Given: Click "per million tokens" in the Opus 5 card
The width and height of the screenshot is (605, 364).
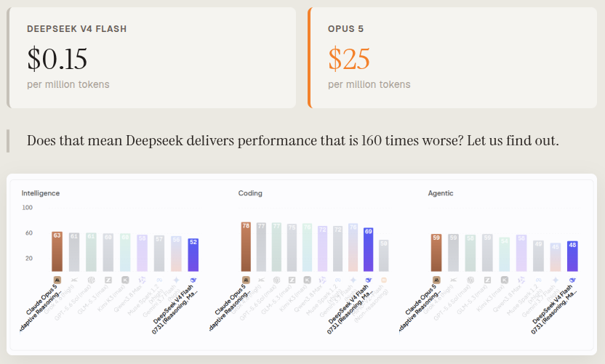Looking at the screenshot, I should coord(369,84).
